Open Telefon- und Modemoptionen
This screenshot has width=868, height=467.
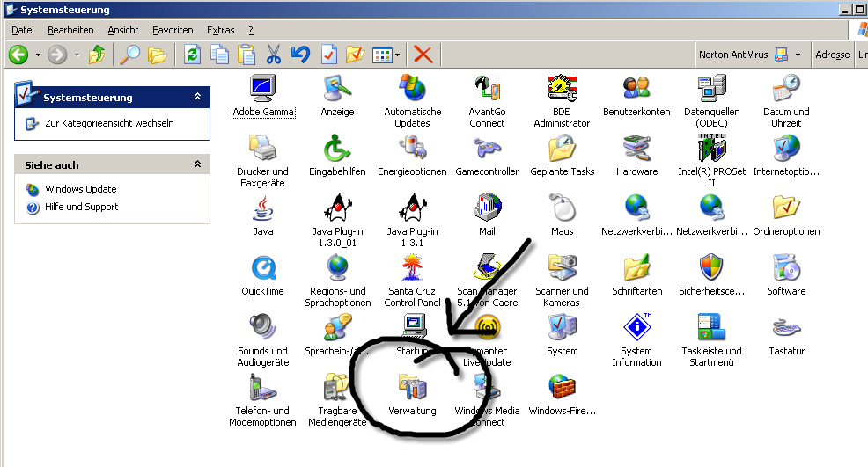tap(263, 387)
